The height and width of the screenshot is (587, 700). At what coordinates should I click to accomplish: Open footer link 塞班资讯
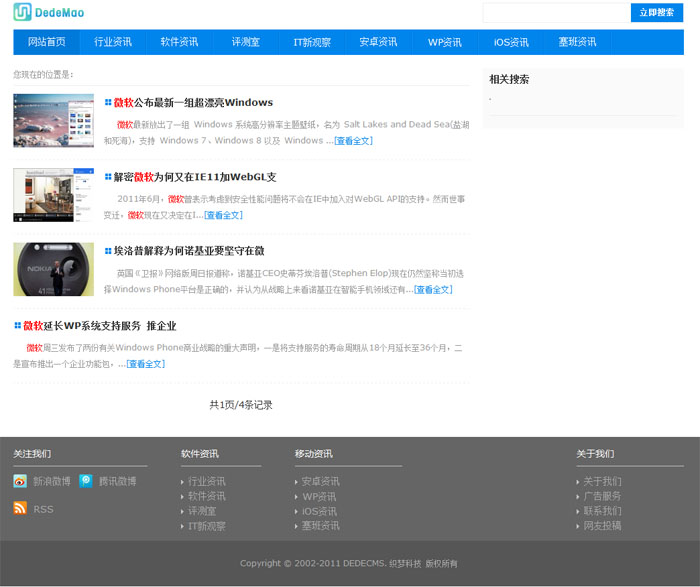point(321,526)
